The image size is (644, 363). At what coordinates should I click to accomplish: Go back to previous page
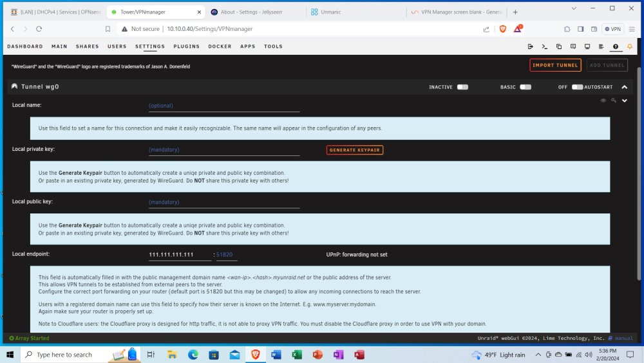13,29
